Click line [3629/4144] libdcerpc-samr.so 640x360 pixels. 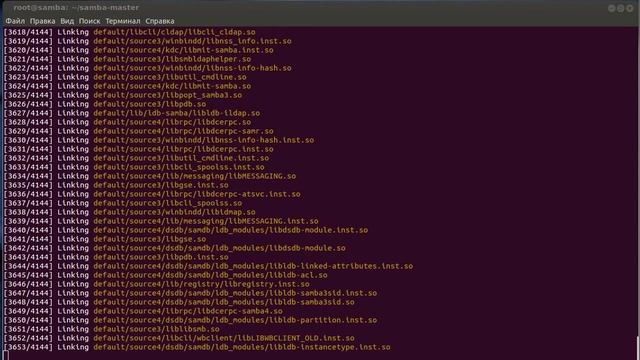[138, 131]
